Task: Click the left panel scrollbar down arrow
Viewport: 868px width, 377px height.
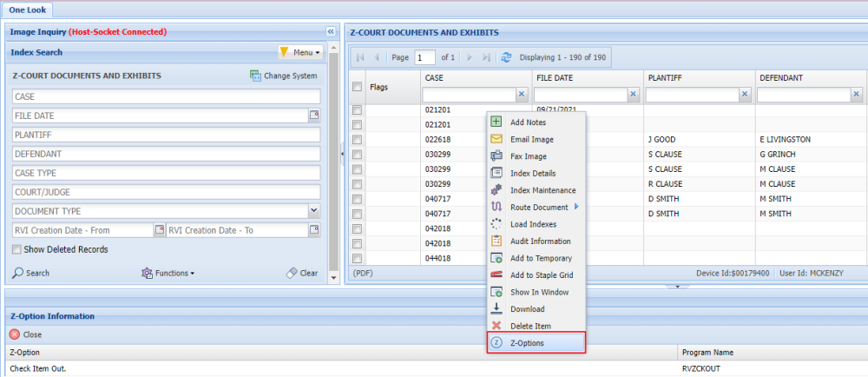Action: click(333, 278)
